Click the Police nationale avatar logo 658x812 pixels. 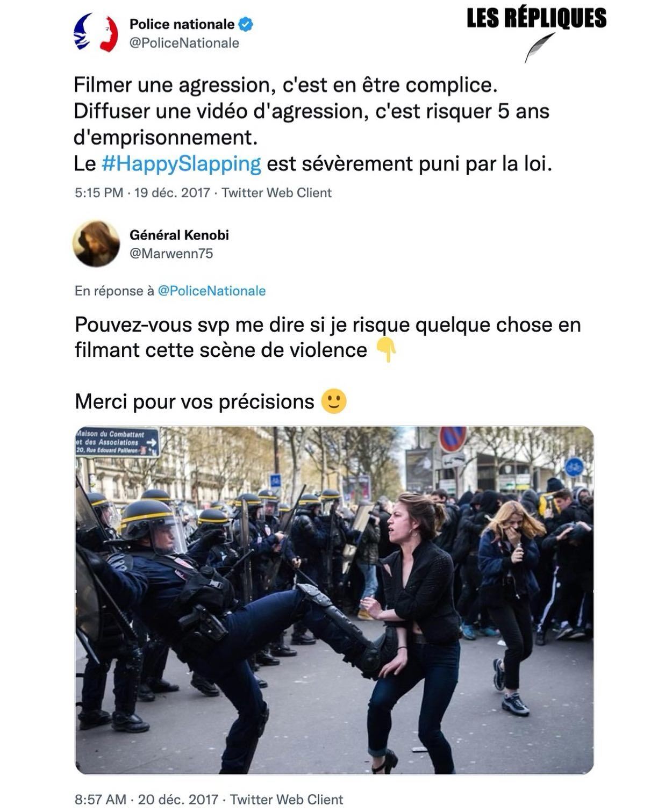pos(96,33)
